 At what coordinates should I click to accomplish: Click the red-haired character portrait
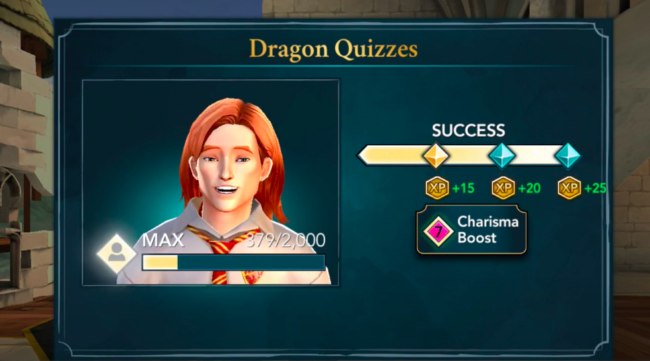224,191
